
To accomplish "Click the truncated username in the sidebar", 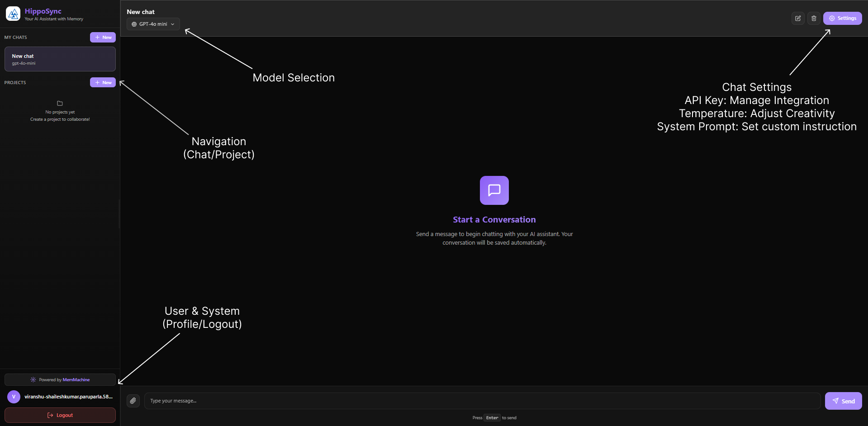I will (68, 397).
